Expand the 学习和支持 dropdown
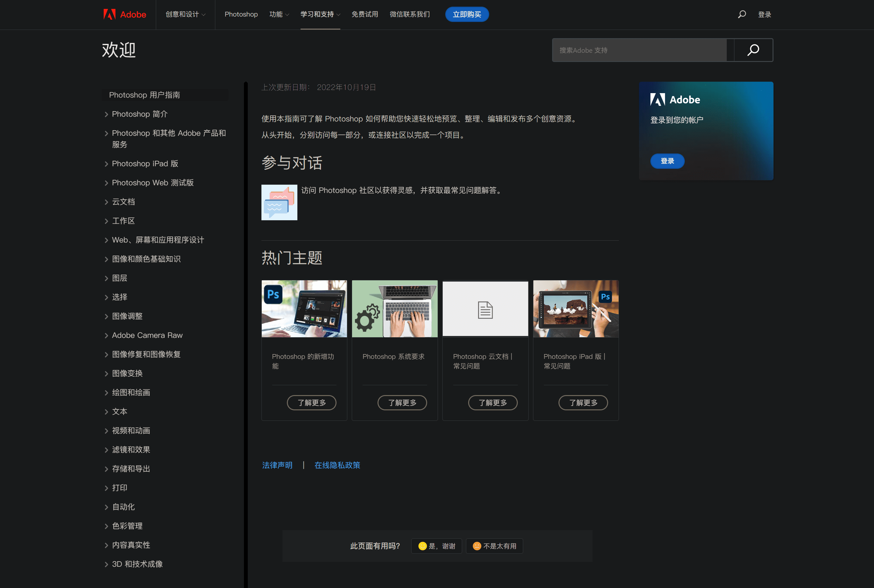874x588 pixels. click(320, 14)
